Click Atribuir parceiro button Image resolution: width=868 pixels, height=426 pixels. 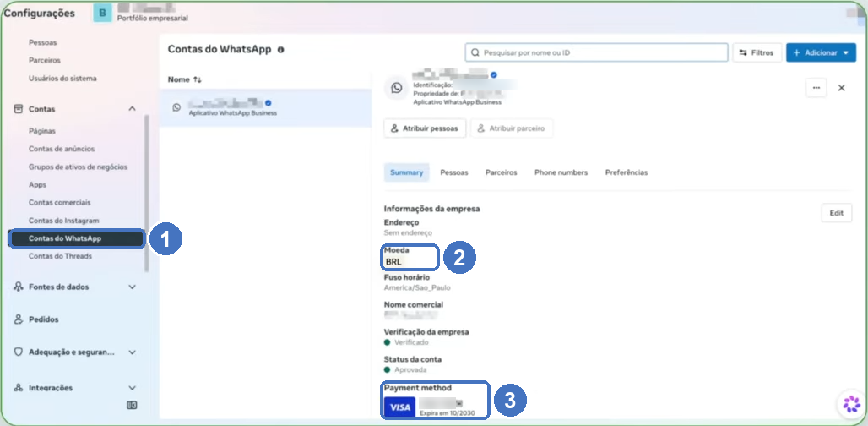pos(512,128)
